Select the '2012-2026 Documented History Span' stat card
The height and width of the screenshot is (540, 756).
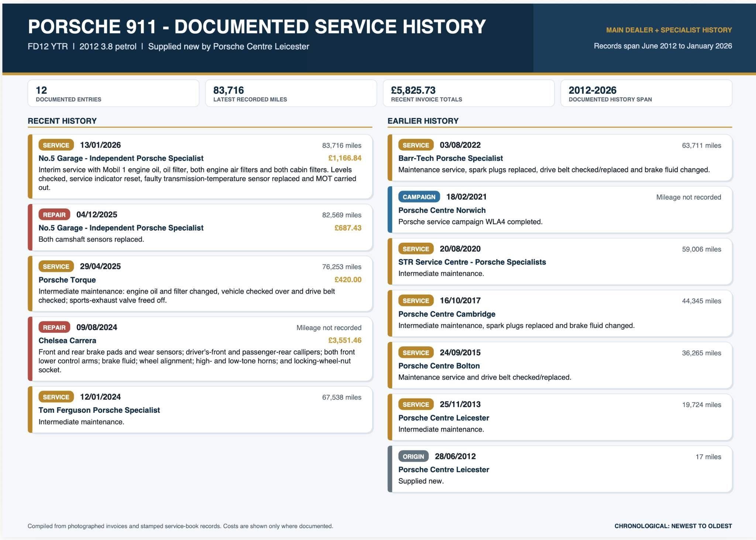click(646, 93)
